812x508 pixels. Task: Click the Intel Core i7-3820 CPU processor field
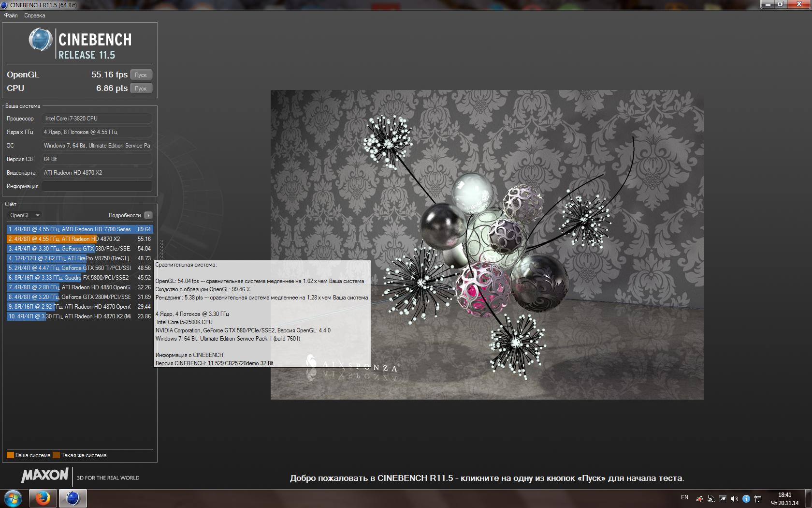coord(97,119)
